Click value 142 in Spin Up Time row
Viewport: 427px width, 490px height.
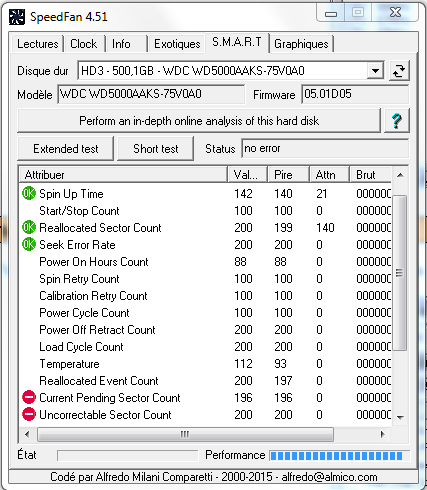point(243,194)
